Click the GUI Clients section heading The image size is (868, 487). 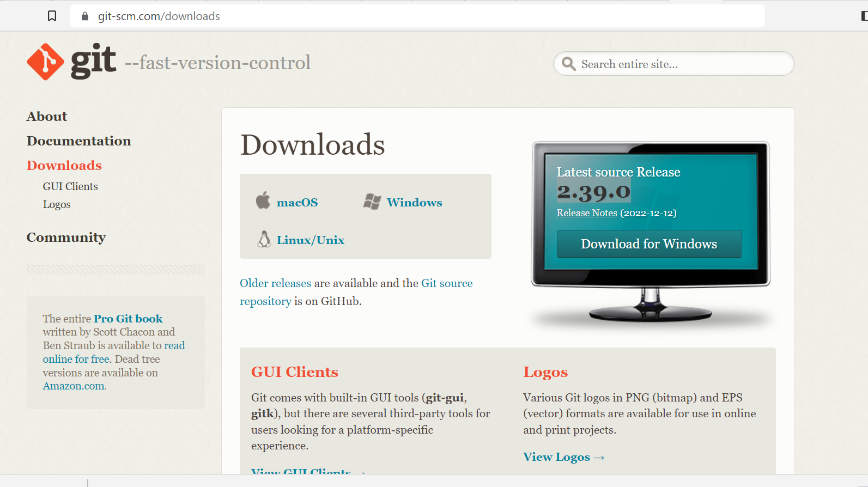point(295,372)
